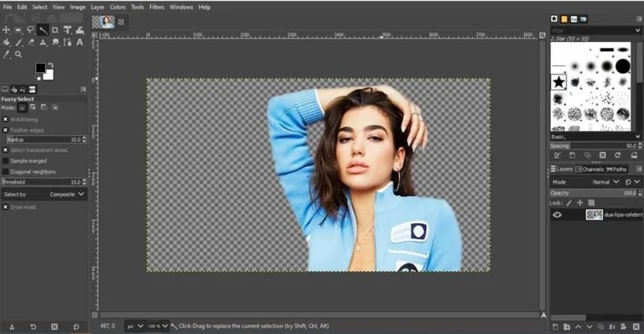Screen dimensions: 644x334
Task: Toggle Select transparent areas checkbox
Action: coord(5,150)
